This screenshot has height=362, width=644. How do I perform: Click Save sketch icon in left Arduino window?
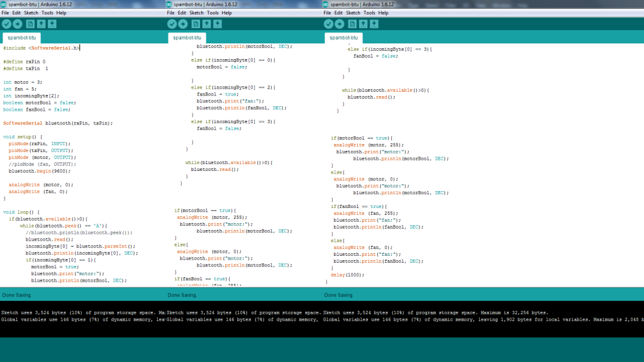click(52, 24)
